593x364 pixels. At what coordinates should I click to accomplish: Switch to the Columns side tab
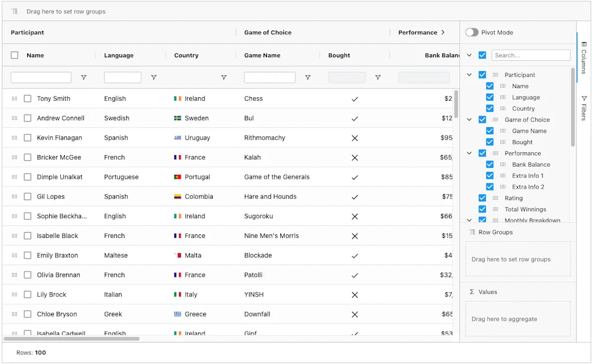[584, 57]
